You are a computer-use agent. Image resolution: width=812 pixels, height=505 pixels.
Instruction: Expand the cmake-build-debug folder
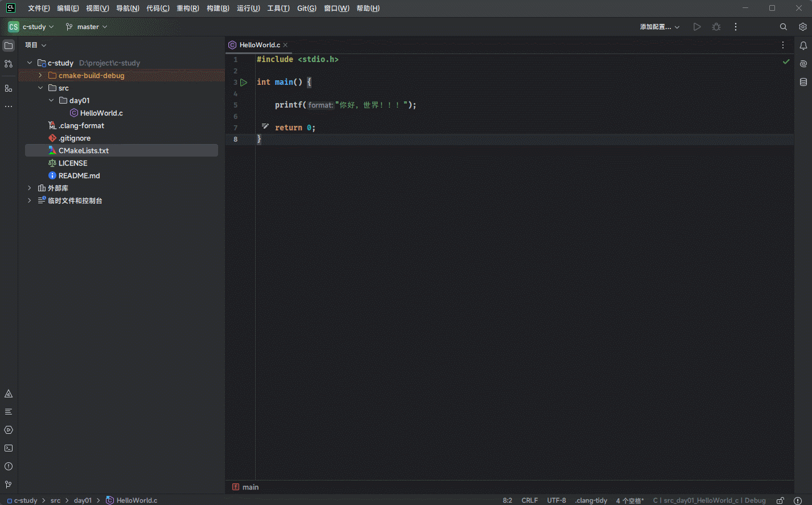40,76
